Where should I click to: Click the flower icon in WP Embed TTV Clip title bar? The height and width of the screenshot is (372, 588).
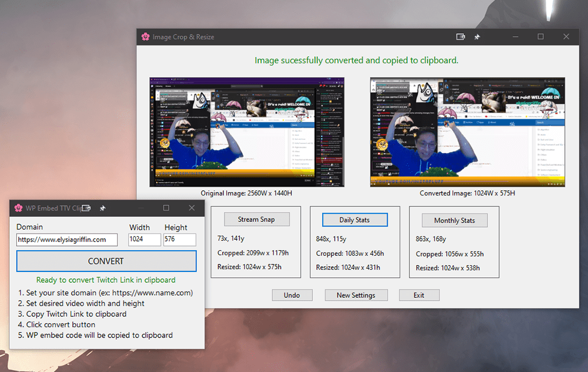pyautogui.click(x=18, y=208)
